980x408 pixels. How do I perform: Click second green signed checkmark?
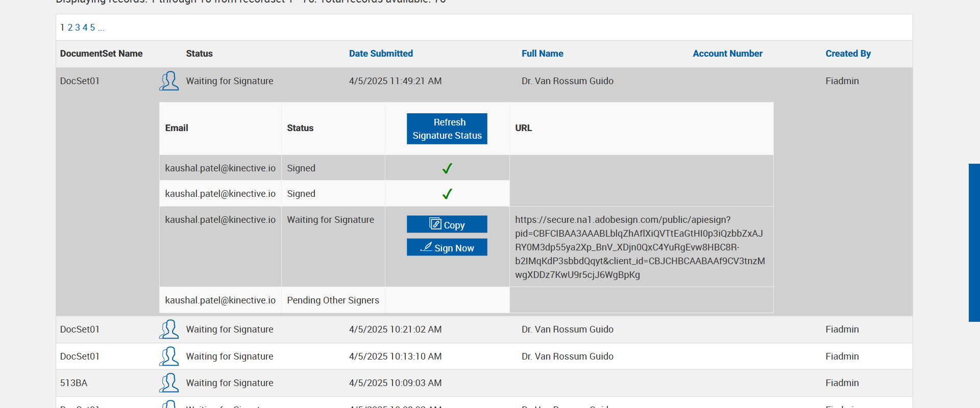coord(447,194)
